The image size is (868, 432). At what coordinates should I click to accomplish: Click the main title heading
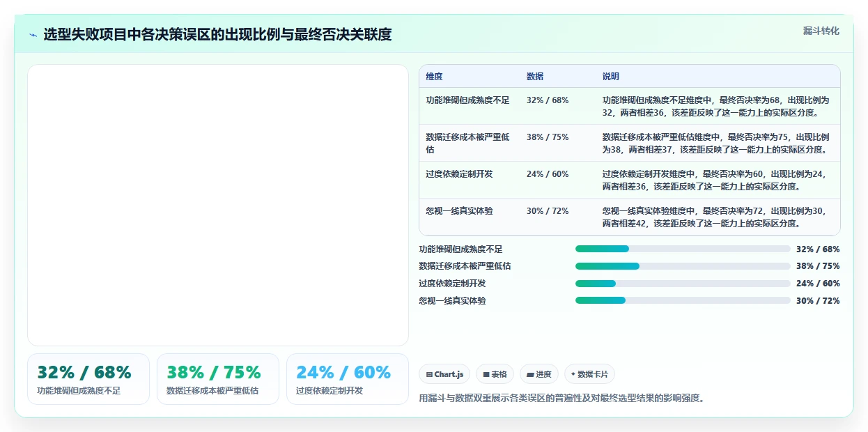pos(217,35)
